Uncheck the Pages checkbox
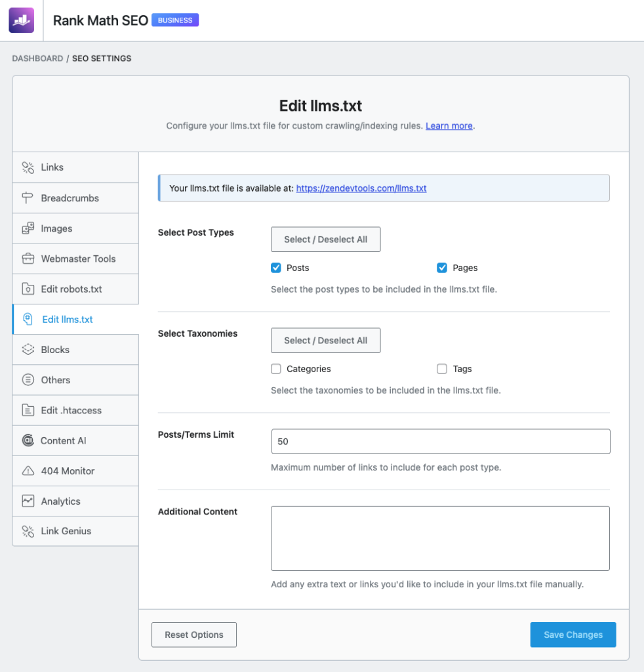The width and height of the screenshot is (644, 672). [x=442, y=268]
